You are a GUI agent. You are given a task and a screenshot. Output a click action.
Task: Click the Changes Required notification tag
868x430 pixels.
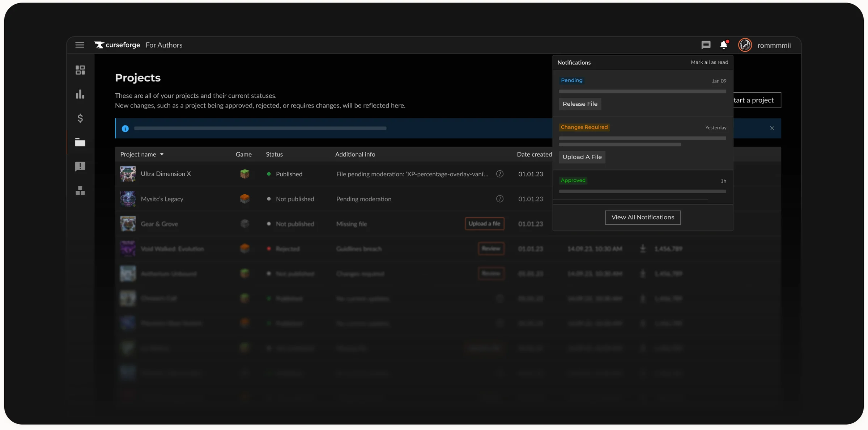(584, 127)
